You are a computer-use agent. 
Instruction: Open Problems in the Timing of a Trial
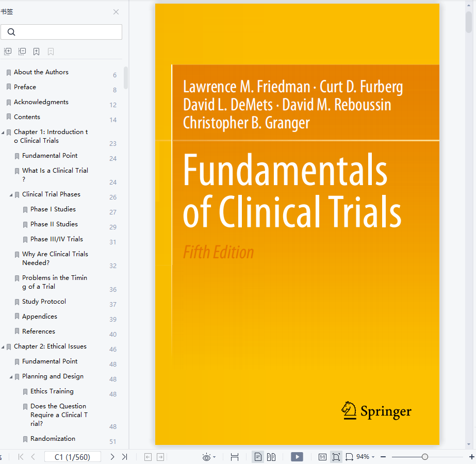click(55, 282)
